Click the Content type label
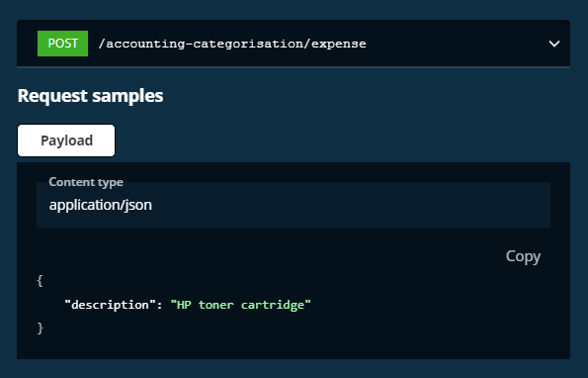Screen dimensions: 588x378 click(x=86, y=182)
